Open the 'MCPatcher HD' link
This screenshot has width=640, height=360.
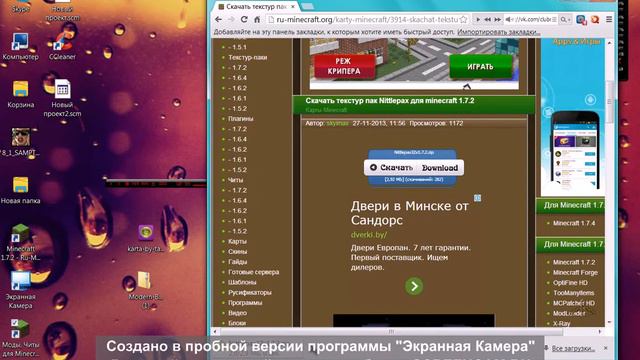point(573,303)
